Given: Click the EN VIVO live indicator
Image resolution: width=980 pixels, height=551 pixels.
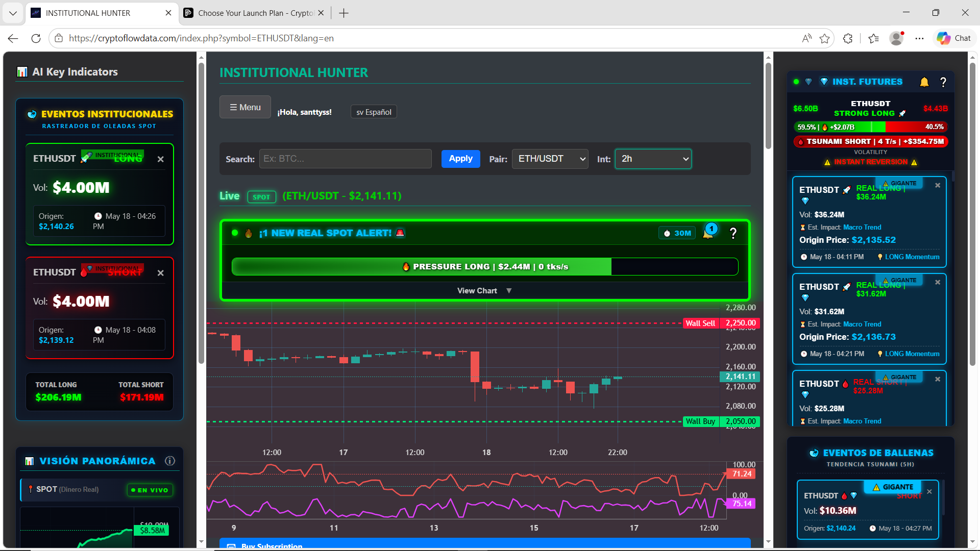Looking at the screenshot, I should (x=150, y=490).
